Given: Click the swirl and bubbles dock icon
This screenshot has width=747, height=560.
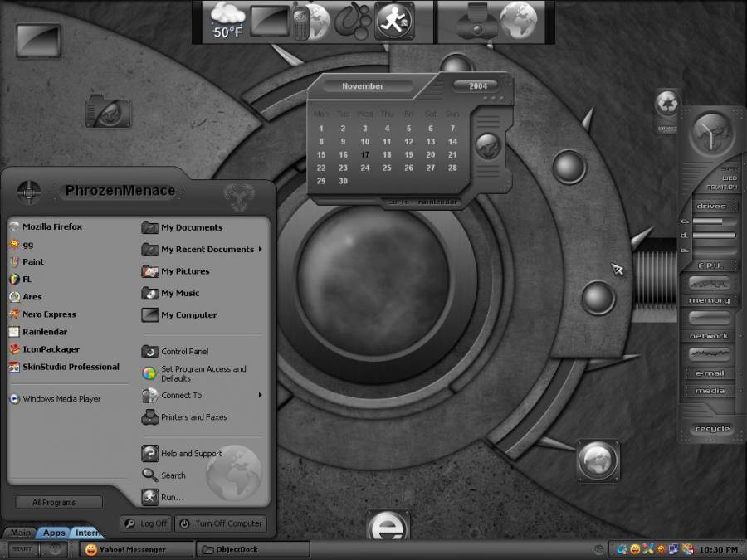Looking at the screenshot, I should click(353, 21).
